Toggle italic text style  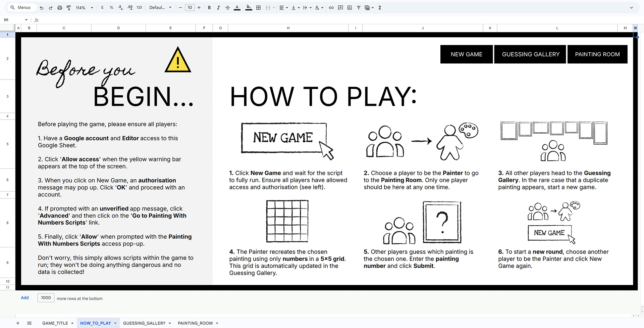point(218,8)
